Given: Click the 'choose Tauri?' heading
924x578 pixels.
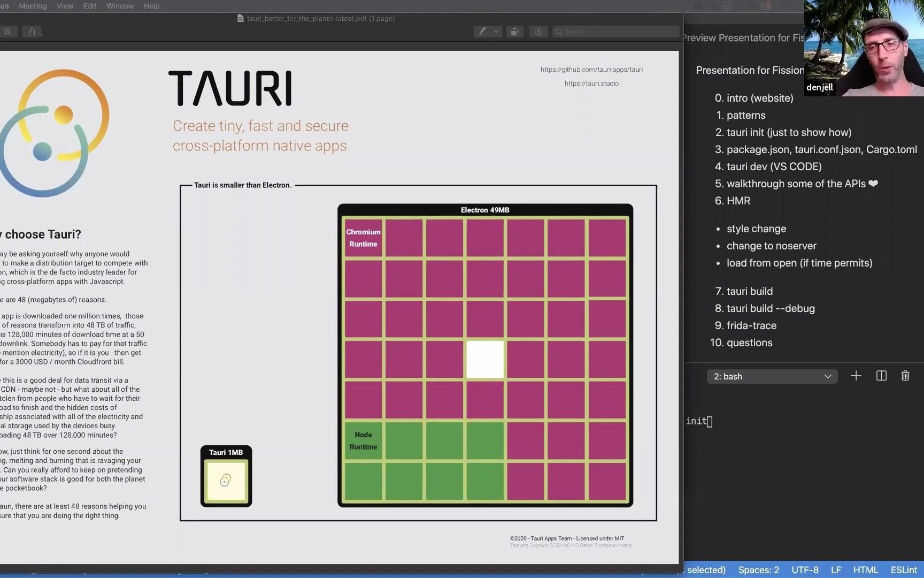Looking at the screenshot, I should pos(43,234).
